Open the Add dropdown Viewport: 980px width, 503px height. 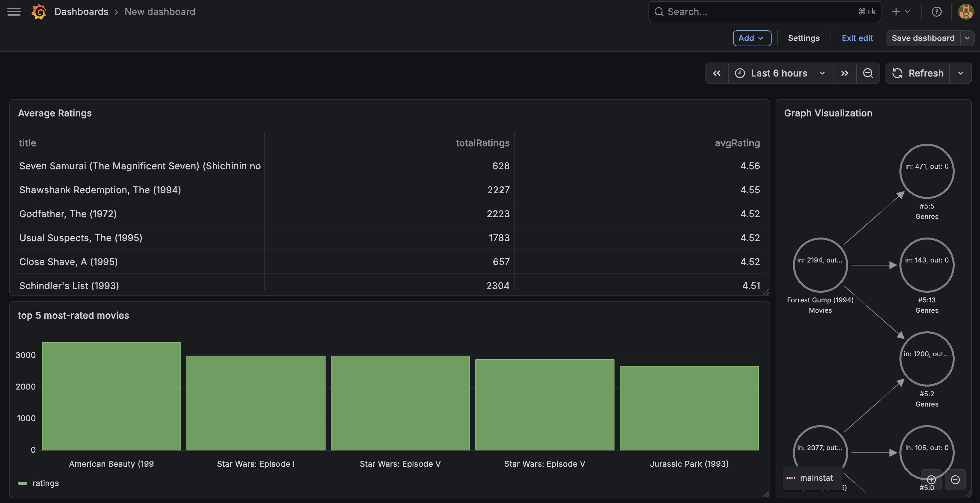click(752, 38)
